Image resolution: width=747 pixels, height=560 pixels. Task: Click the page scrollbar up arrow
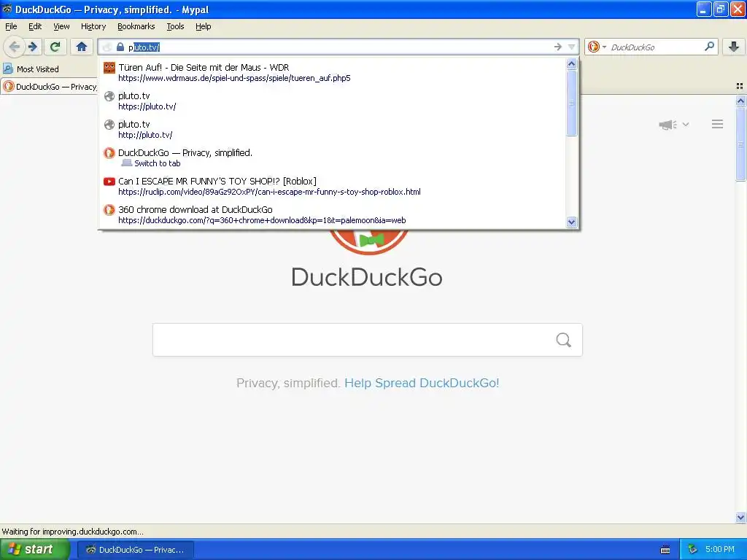pos(740,101)
